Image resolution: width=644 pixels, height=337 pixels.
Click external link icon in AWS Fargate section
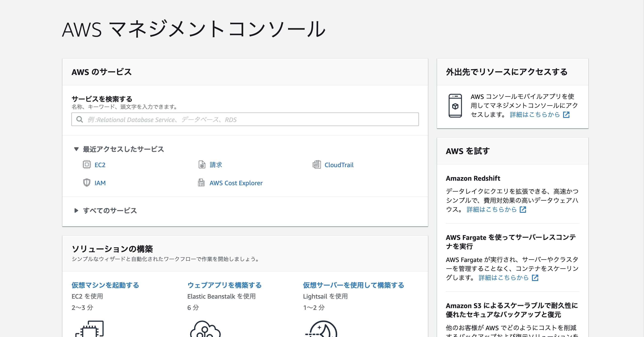pyautogui.click(x=535, y=278)
